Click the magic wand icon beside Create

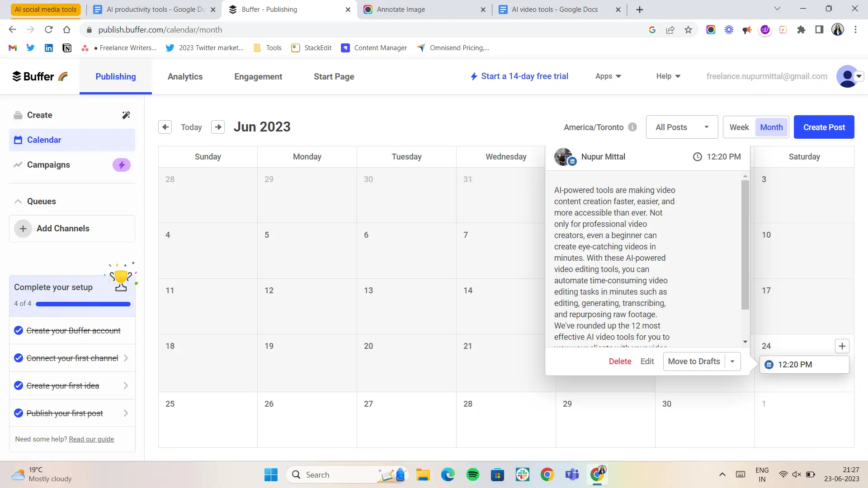(x=126, y=115)
